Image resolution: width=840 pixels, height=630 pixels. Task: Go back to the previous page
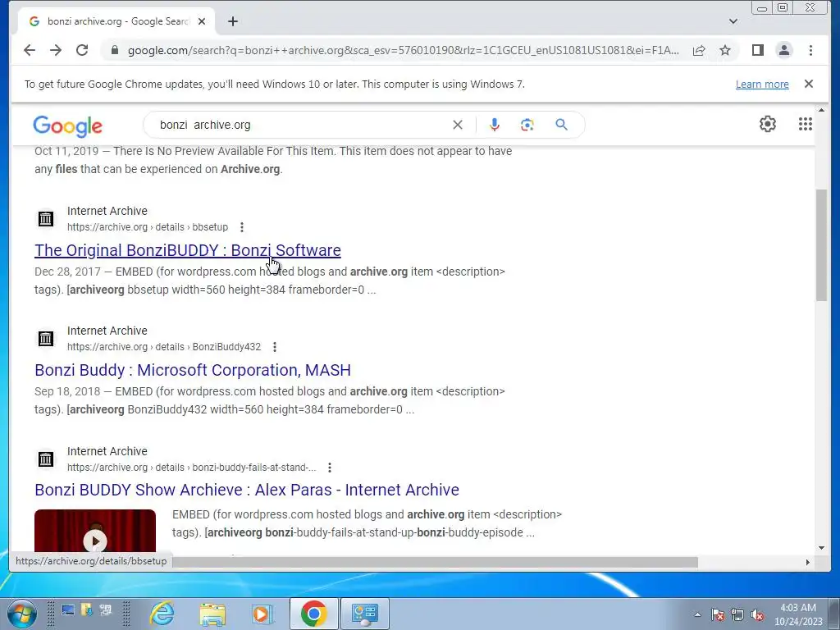coord(30,50)
